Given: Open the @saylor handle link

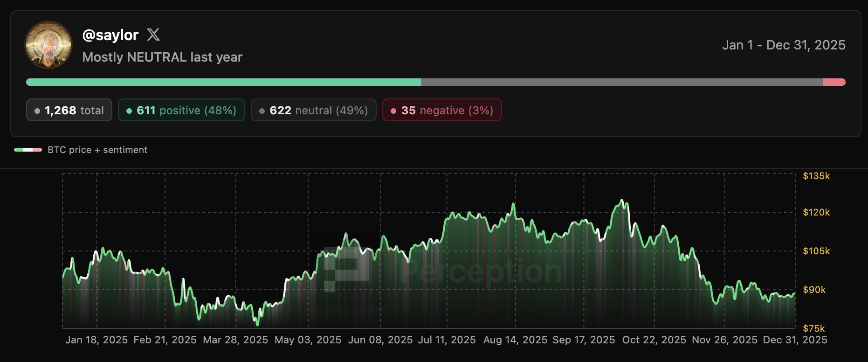Looking at the screenshot, I should coord(110,35).
